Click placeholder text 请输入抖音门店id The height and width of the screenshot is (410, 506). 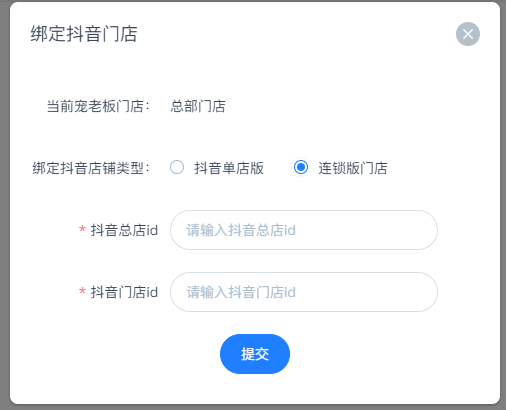(x=241, y=292)
